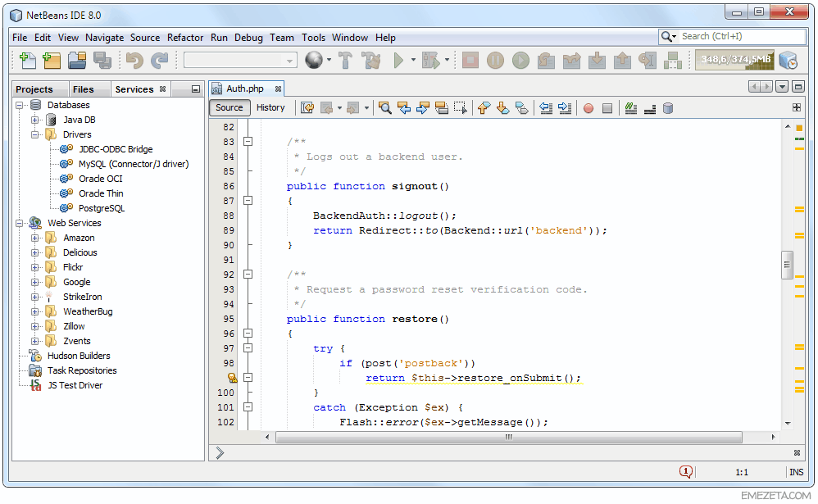Click the Search (Ctrl+I) field

click(x=733, y=37)
